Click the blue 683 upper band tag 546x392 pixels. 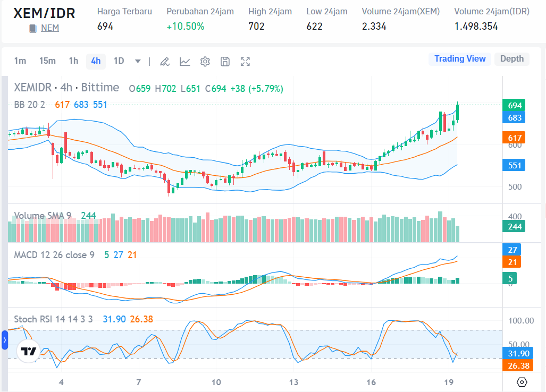(x=514, y=117)
